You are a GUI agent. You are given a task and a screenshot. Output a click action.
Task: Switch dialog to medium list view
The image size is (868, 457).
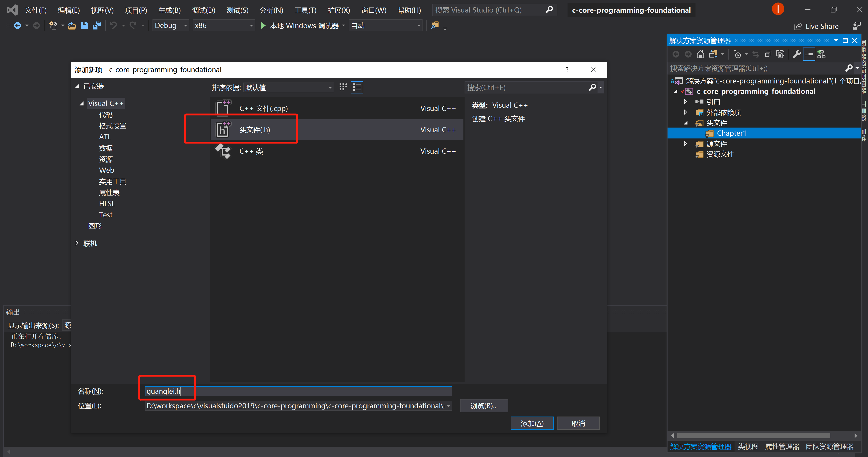tap(357, 88)
